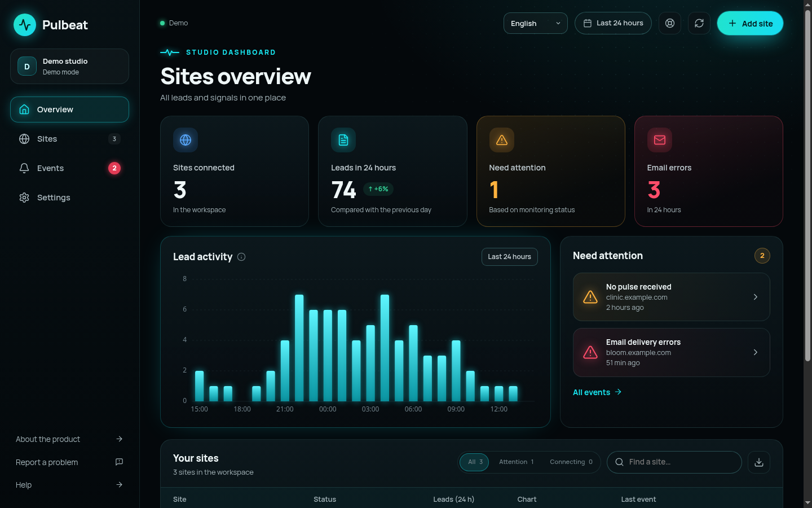The width and height of the screenshot is (812, 508).
Task: Expand the No pulse received chevron
Action: [x=756, y=297]
